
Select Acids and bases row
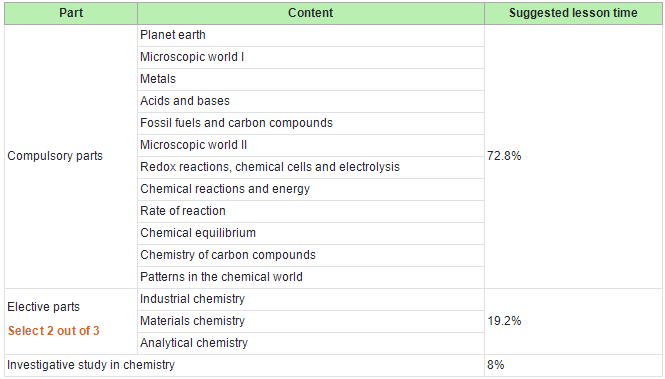[x=310, y=101]
